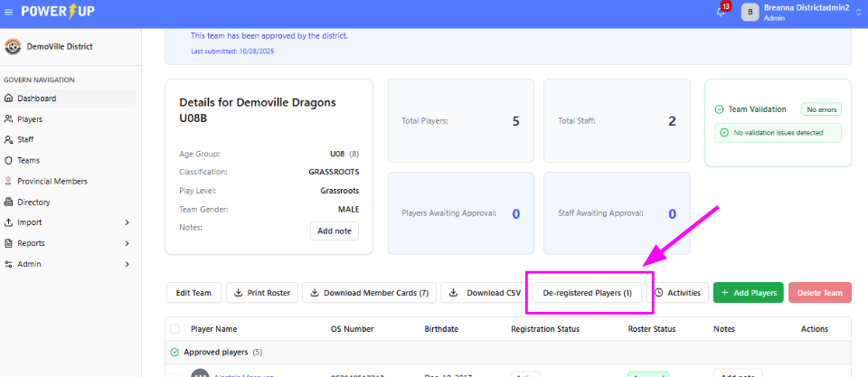868x377 pixels.
Task: Click the Delete Team button
Action: point(820,293)
